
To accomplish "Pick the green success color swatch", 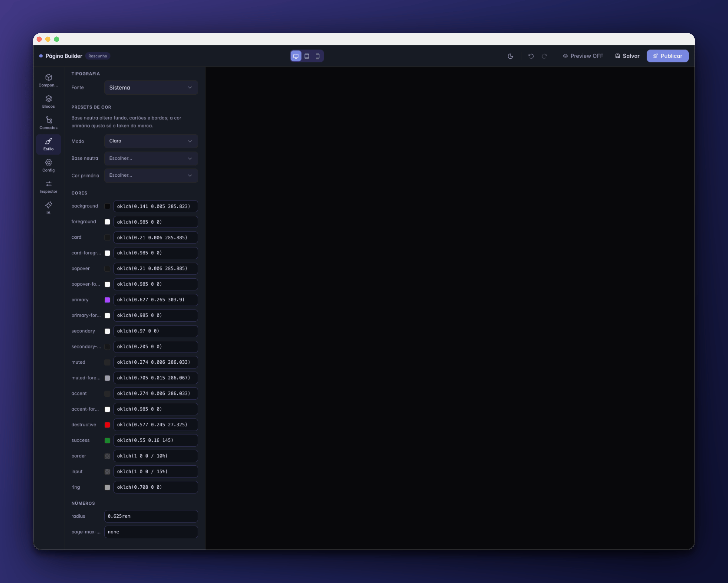I will [107, 440].
